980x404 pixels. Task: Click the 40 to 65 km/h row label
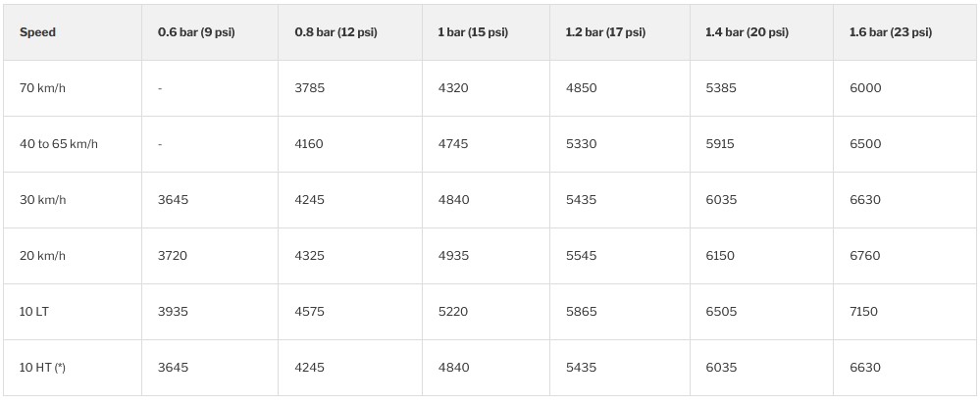(x=59, y=144)
